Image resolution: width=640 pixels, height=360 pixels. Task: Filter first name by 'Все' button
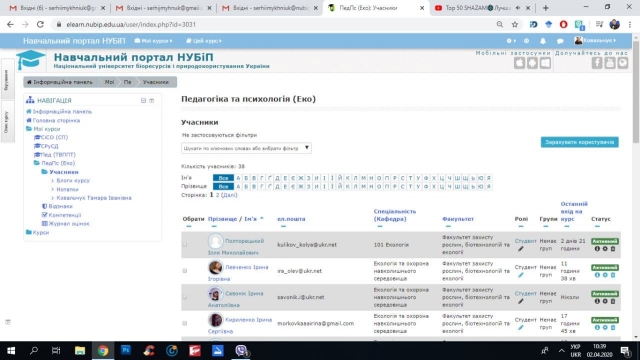[223, 178]
